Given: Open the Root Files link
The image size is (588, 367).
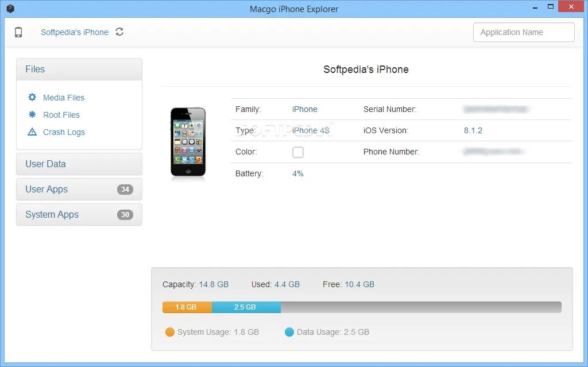Looking at the screenshot, I should pyautogui.click(x=61, y=115).
